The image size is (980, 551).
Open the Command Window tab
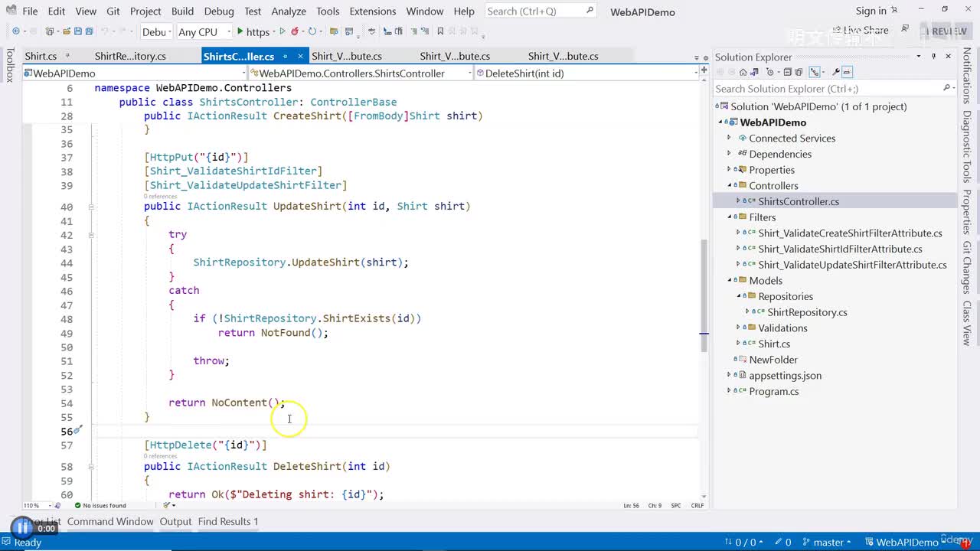(x=110, y=521)
